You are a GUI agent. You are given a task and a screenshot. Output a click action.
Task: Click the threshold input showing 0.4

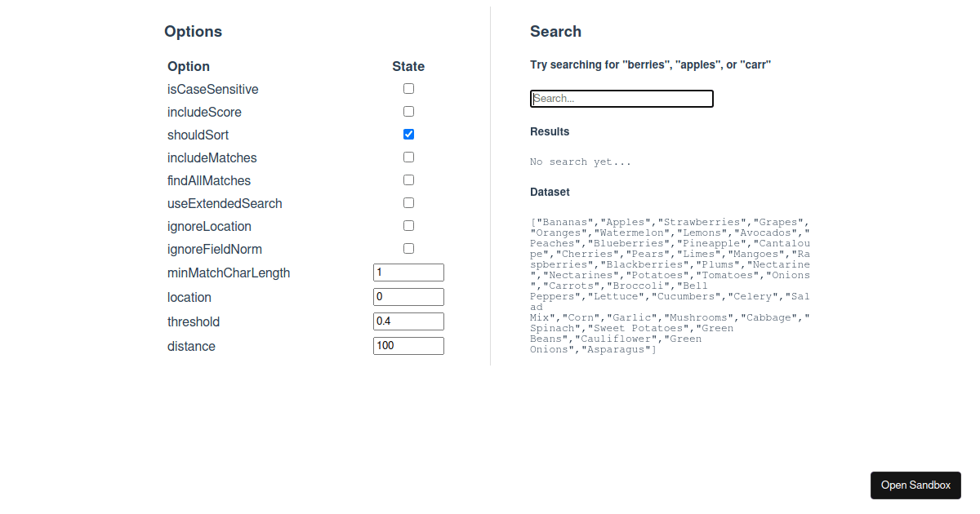[408, 321]
